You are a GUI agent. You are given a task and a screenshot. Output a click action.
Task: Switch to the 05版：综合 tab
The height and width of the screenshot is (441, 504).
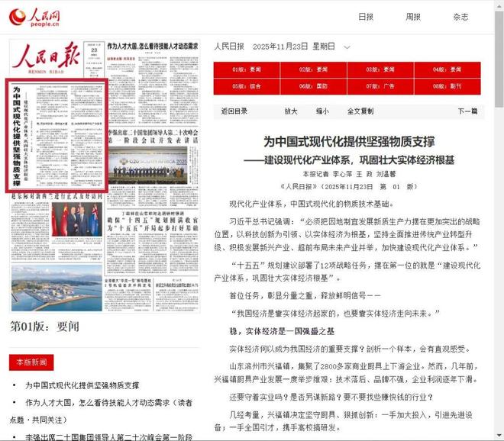(247, 86)
